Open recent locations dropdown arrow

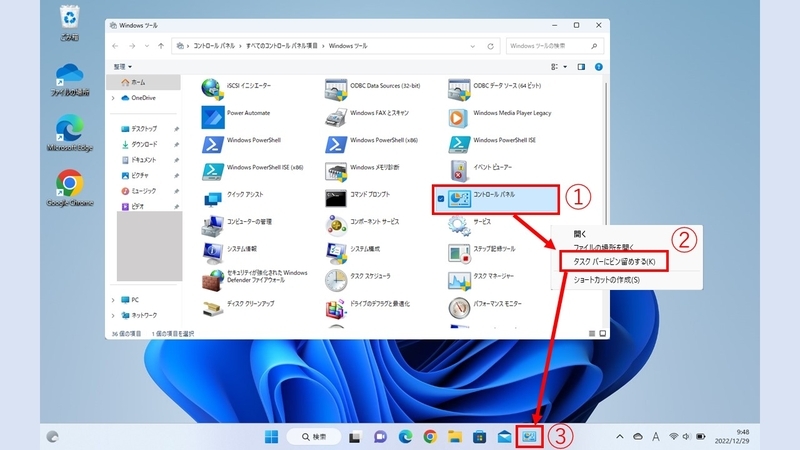(147, 46)
